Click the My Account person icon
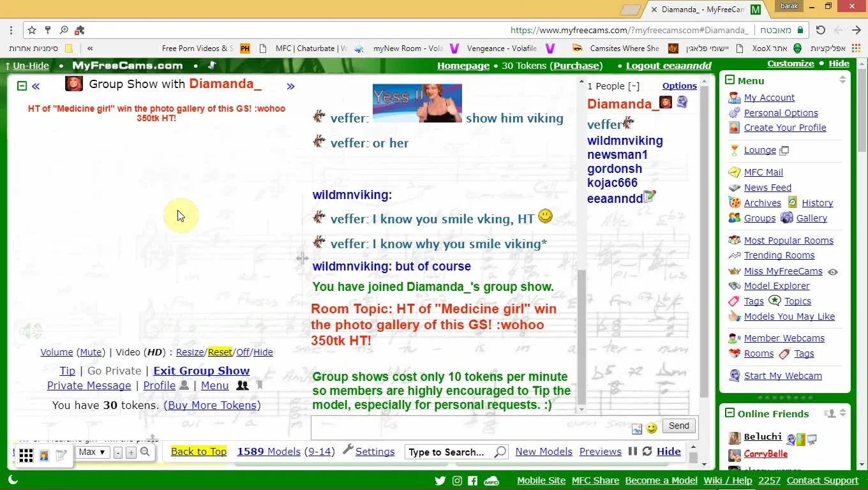 [x=734, y=98]
